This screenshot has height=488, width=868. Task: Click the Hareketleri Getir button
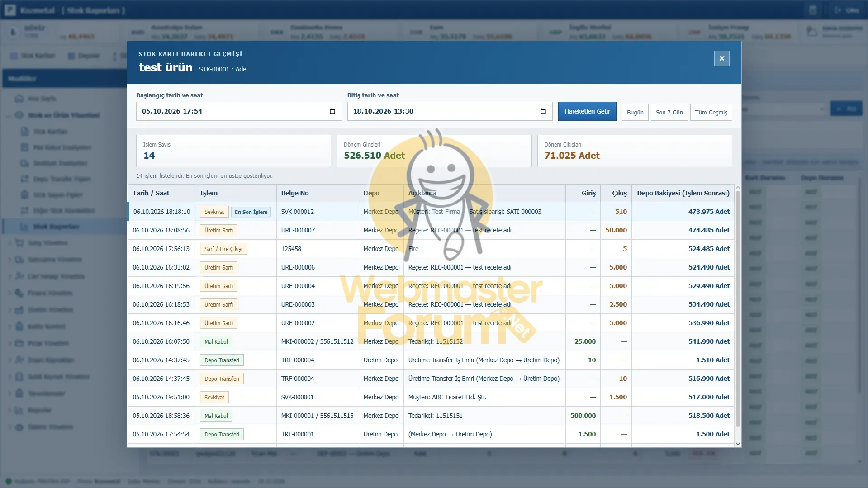587,111
